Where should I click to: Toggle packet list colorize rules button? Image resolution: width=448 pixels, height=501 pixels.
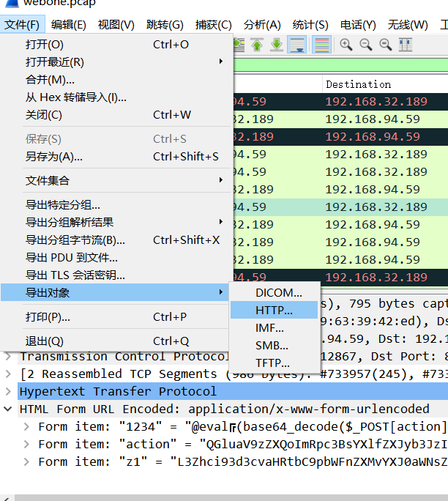321,45
